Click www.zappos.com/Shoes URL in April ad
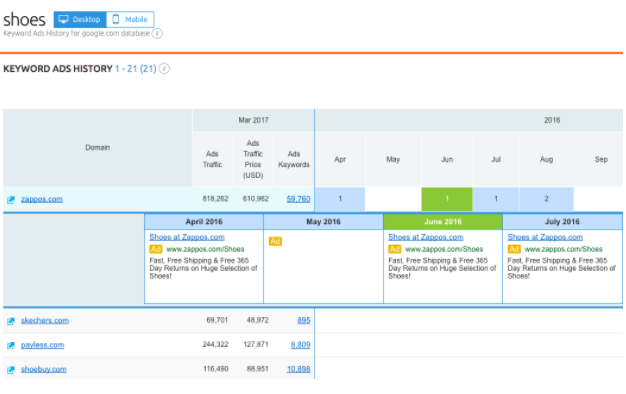626x394 pixels. pos(205,249)
